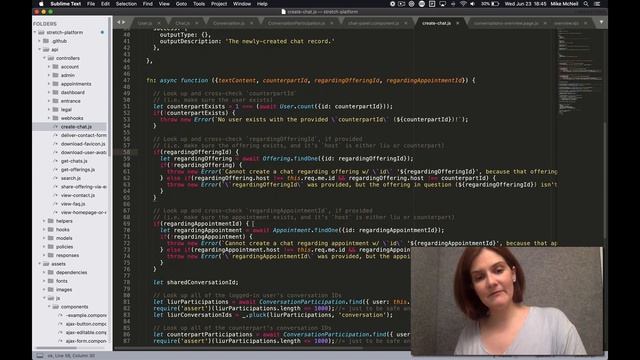
Task: Switch to the Chat.js tab
Action: pyautogui.click(x=182, y=23)
